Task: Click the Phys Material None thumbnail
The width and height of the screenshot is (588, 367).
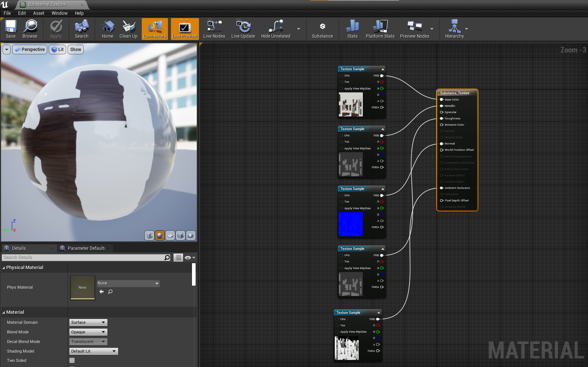Action: click(83, 288)
